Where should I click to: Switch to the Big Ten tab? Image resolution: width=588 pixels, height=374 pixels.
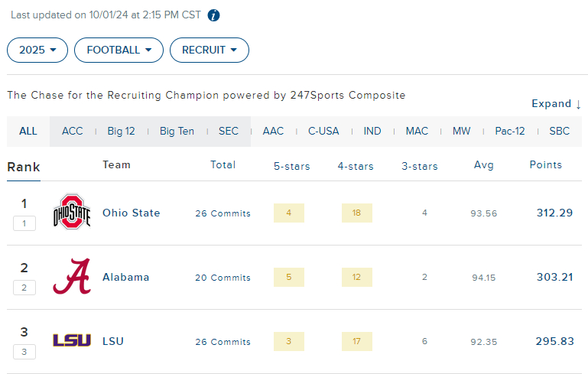pyautogui.click(x=177, y=132)
